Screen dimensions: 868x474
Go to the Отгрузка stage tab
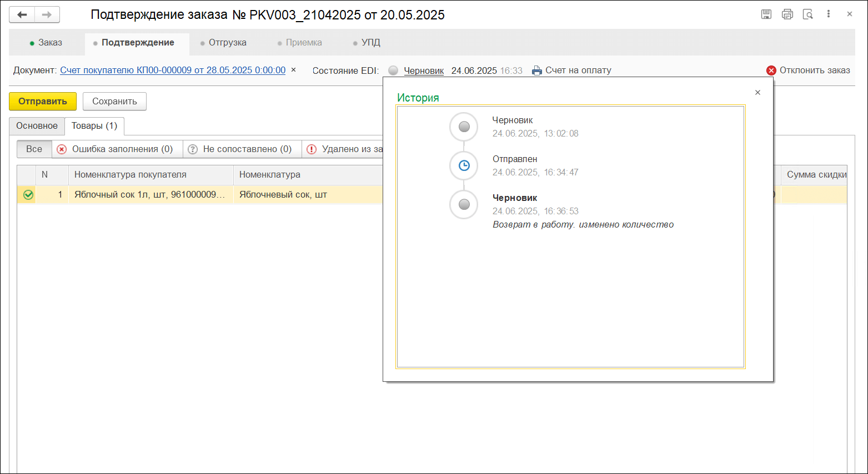[x=227, y=43]
